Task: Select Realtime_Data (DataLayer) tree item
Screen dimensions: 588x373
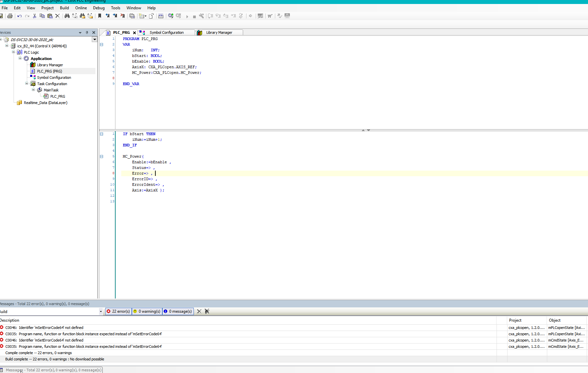Action: point(45,103)
